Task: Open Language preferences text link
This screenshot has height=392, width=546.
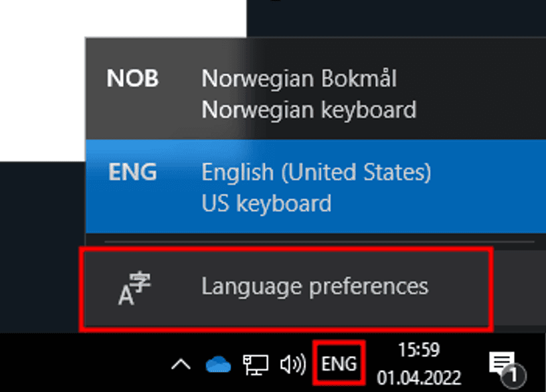Action: click(x=315, y=286)
